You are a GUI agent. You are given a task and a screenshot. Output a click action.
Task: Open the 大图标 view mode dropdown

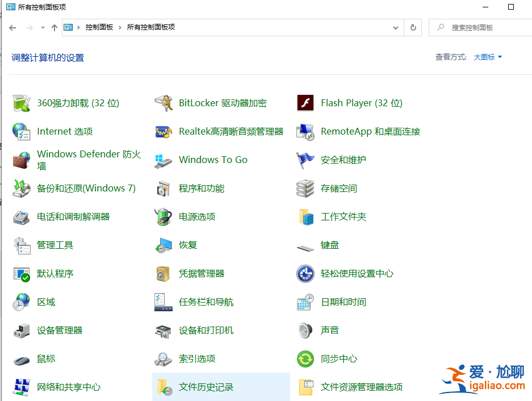click(x=487, y=57)
